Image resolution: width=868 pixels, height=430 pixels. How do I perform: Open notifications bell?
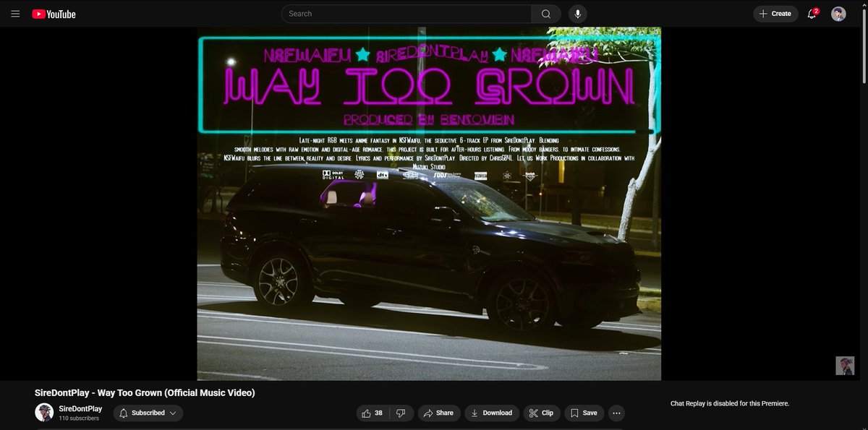[812, 14]
